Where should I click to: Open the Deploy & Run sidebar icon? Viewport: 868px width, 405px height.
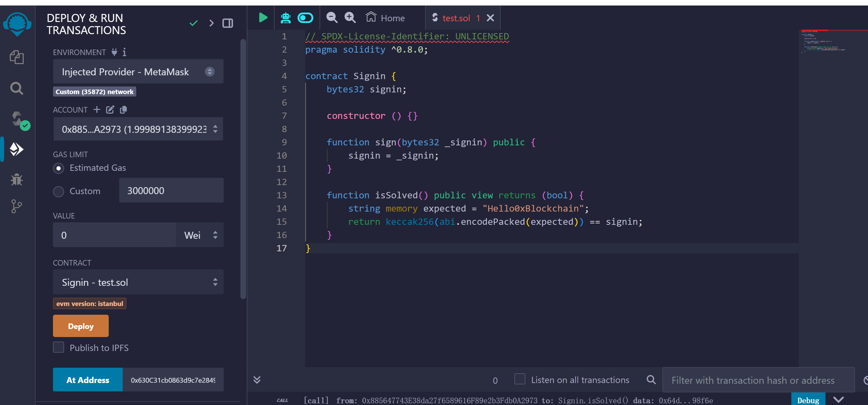[17, 149]
